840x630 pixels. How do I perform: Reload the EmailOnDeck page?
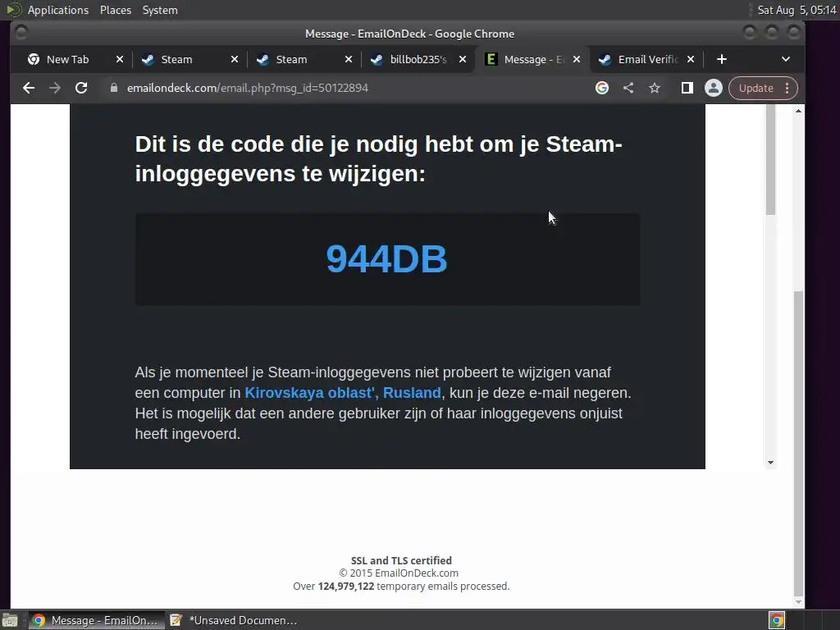pos(81,88)
